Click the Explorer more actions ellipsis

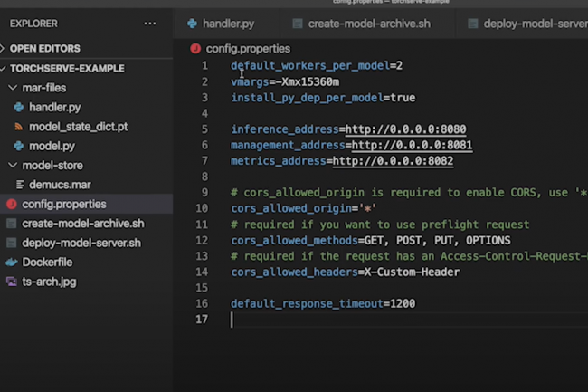[150, 23]
